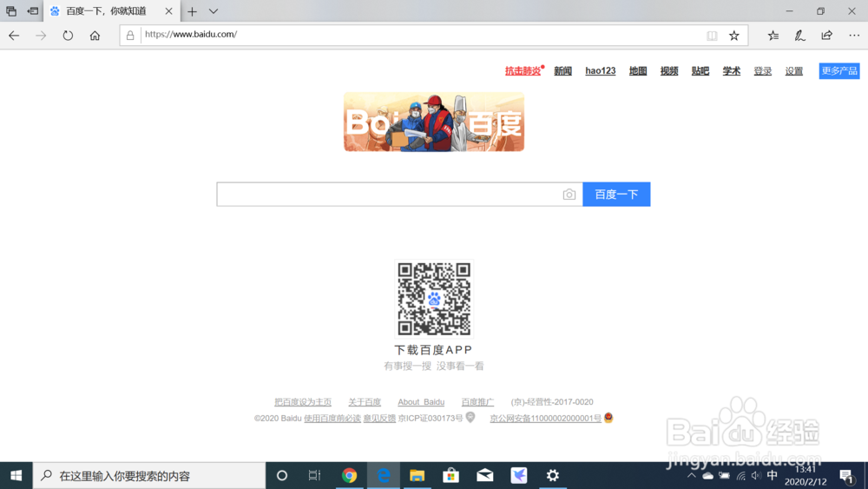Viewport: 868px width, 489px height.
Task: Click the 关于百度 link
Action: [365, 402]
